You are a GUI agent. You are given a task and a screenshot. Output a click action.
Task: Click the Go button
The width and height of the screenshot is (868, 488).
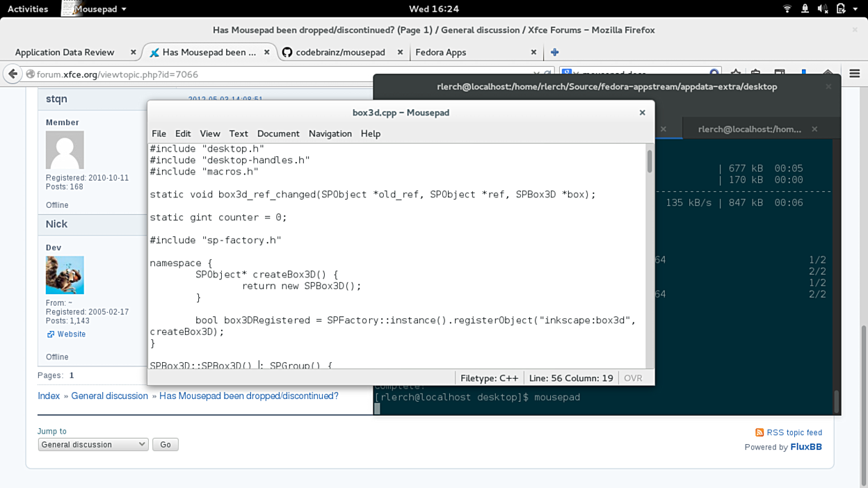click(166, 444)
